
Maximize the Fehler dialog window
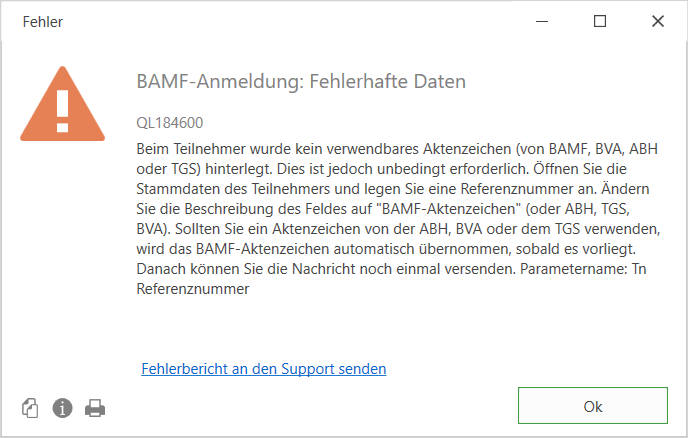click(600, 21)
